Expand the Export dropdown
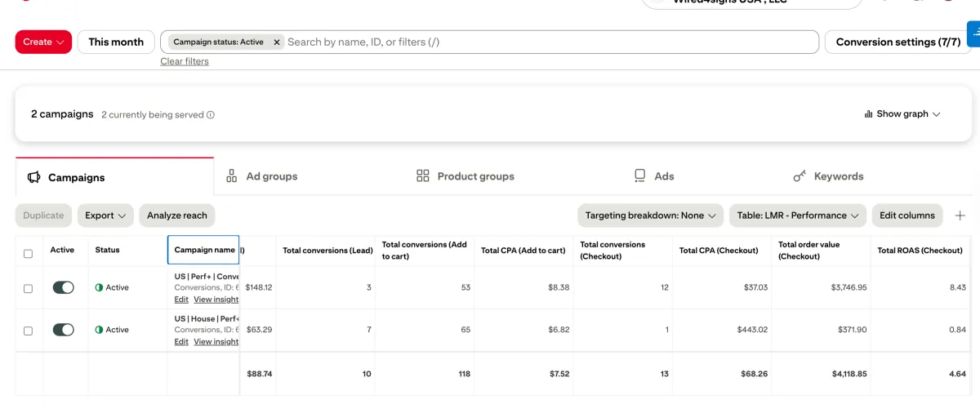Screen dimensions: 980x404 point(106,215)
